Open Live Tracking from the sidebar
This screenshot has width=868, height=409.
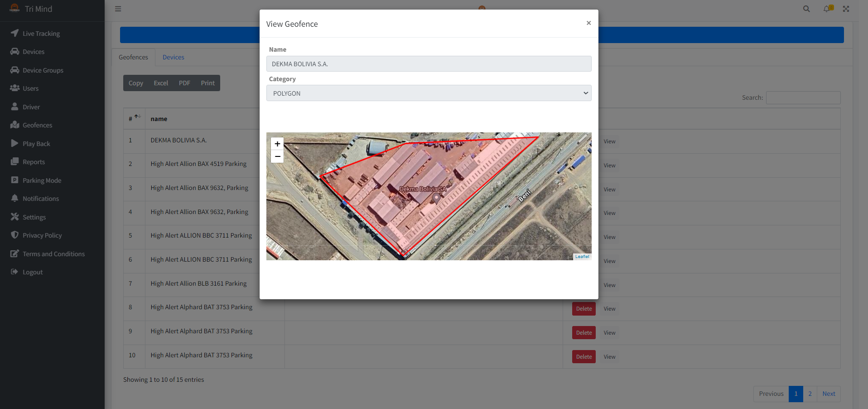pyautogui.click(x=41, y=33)
